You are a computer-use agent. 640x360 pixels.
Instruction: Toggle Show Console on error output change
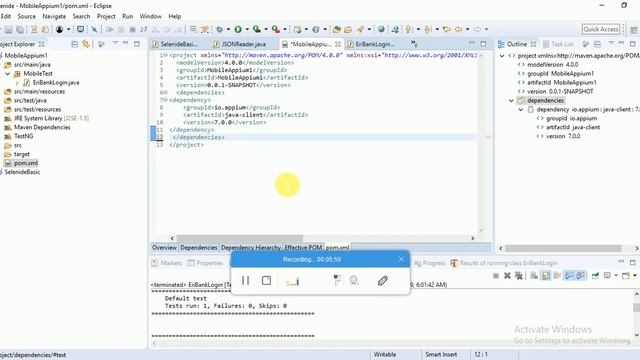[580, 276]
